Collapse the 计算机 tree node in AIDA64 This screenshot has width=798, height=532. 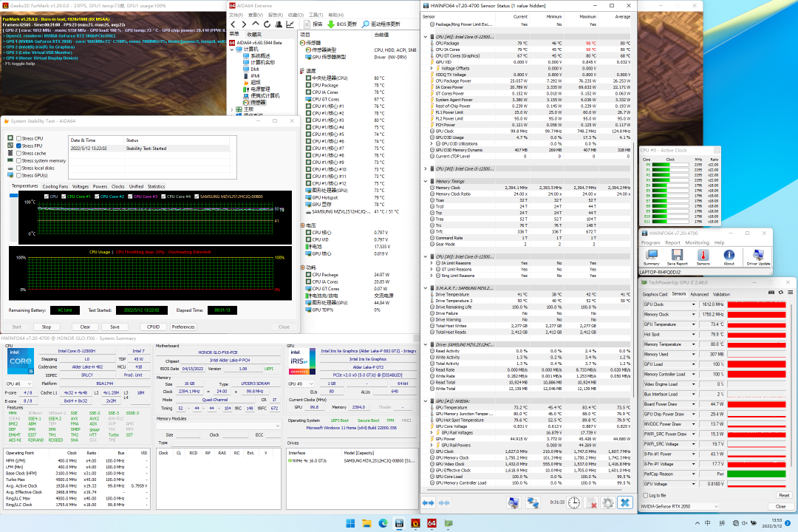tap(233, 50)
